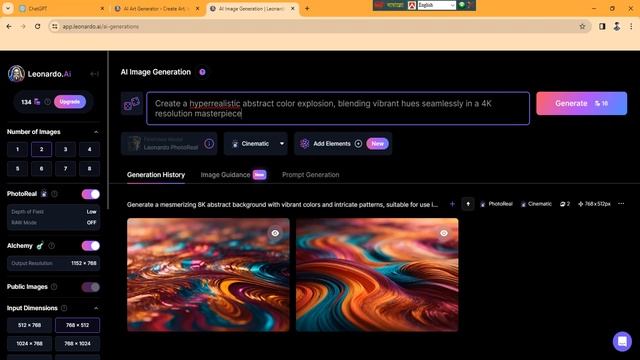Open the tab search arrow in Chrome
This screenshot has width=640, height=360.
click(8, 9)
